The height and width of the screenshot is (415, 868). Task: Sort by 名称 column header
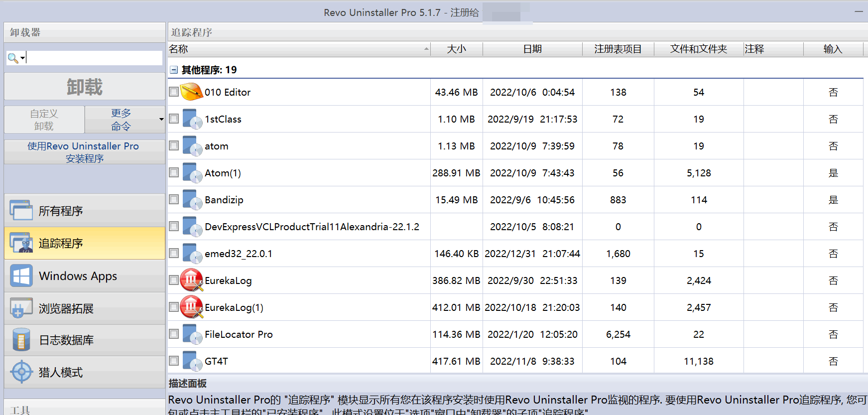299,49
